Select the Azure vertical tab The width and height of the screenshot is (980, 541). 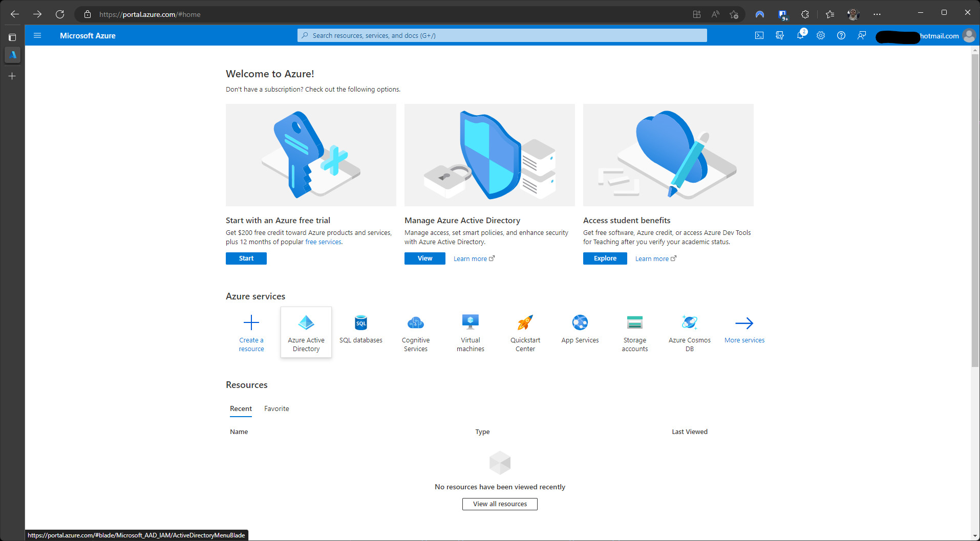(x=13, y=55)
